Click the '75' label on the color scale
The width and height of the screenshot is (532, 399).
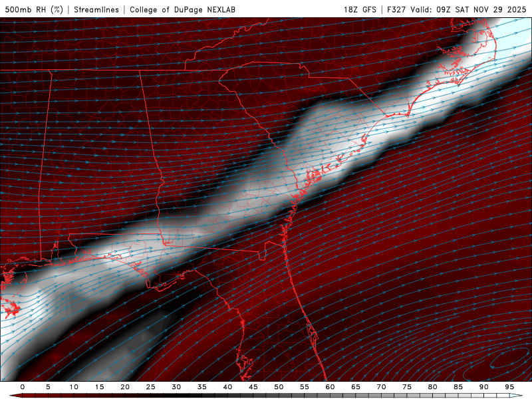[x=407, y=387]
